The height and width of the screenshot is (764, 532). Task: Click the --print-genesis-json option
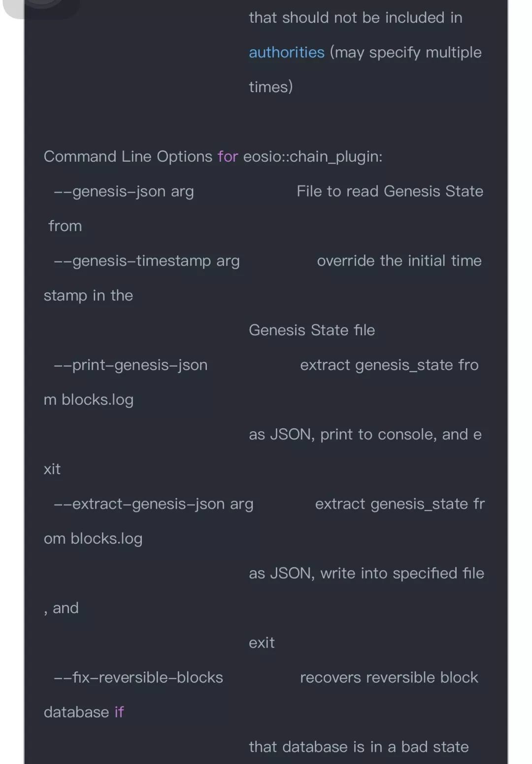click(131, 365)
